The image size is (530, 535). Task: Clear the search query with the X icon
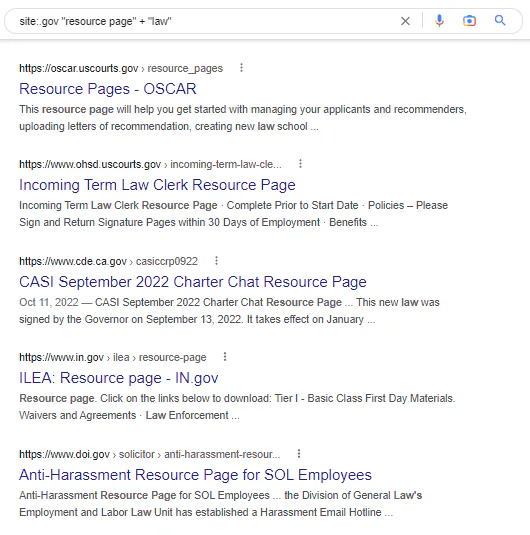(405, 21)
